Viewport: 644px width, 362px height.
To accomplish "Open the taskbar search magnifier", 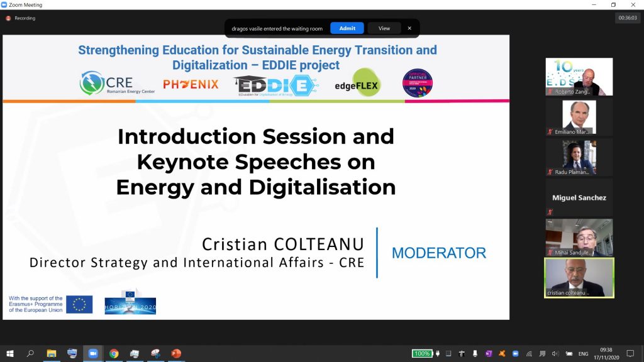I will 30,353.
